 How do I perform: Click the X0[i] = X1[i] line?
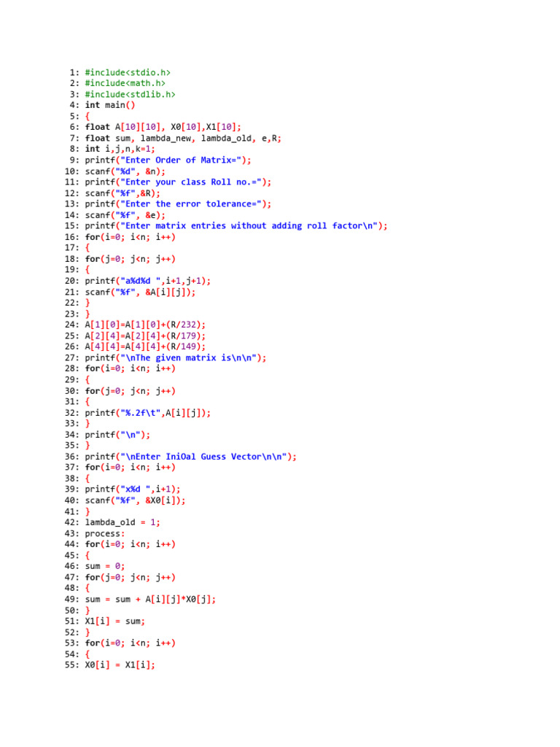click(x=120, y=665)
